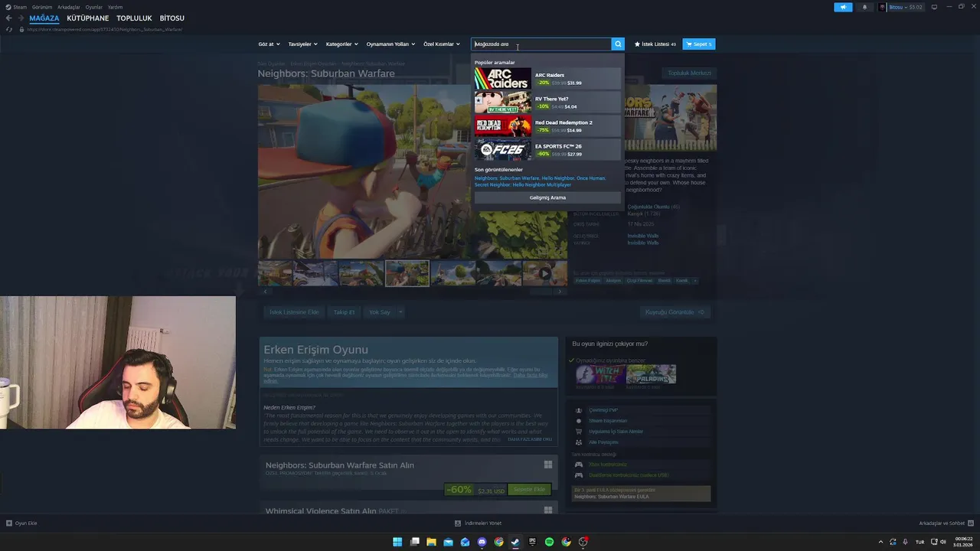Open İndirmeleri Yönet downloads manager

coord(479,523)
